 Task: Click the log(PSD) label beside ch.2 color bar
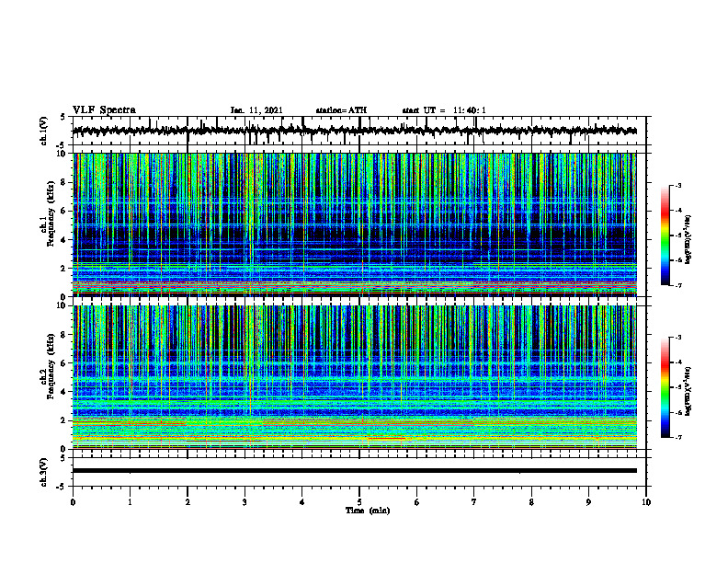(x=689, y=392)
